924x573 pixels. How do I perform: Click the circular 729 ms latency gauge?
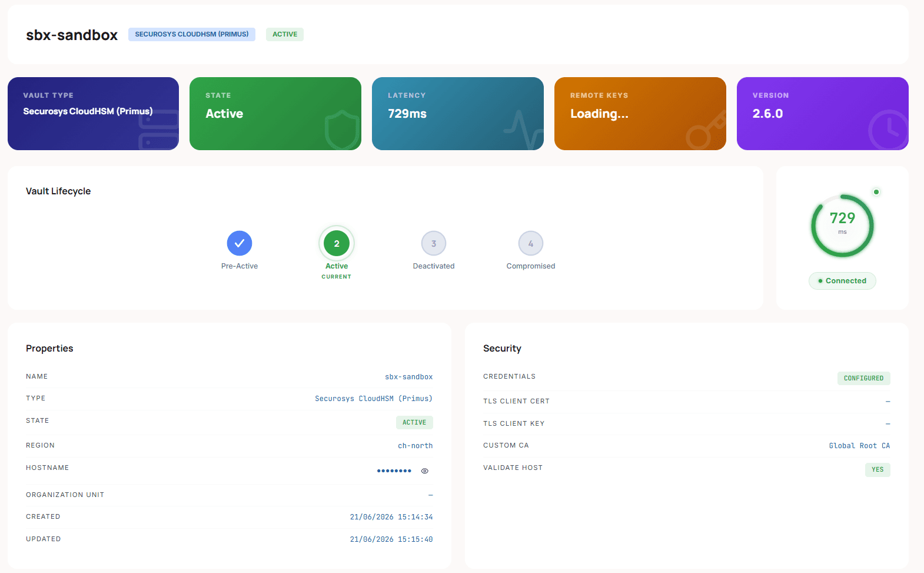coord(842,226)
